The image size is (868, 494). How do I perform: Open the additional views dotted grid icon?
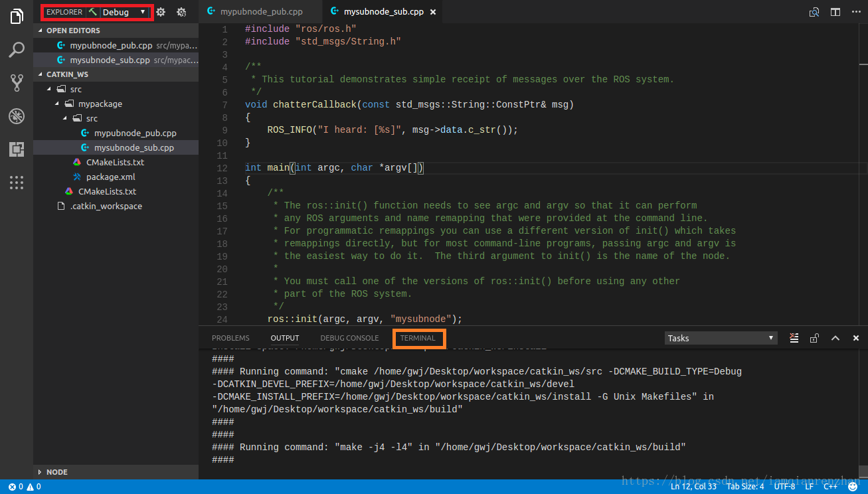coord(17,183)
